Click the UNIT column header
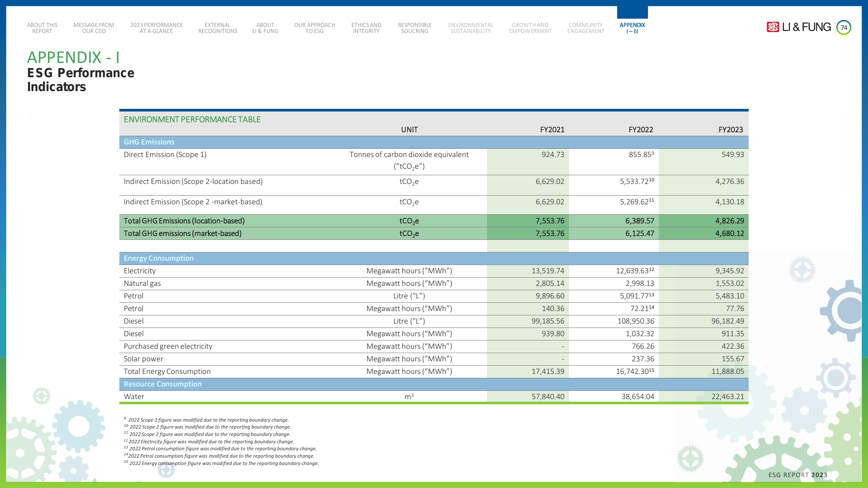The height and width of the screenshot is (488, 868). 409,130
